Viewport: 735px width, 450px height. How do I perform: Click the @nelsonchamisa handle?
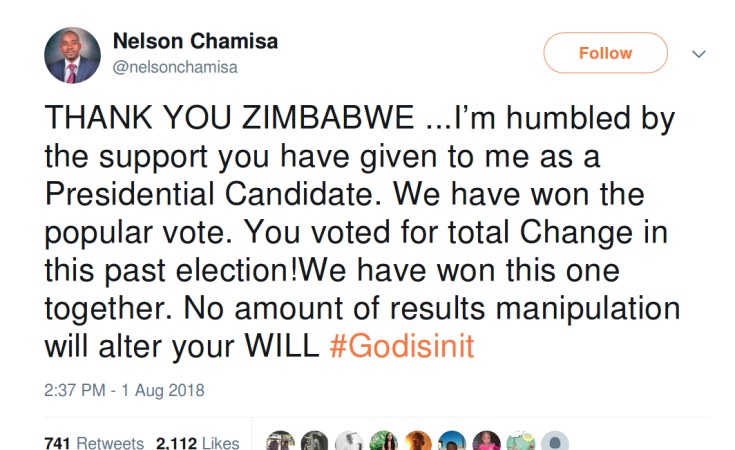176,67
